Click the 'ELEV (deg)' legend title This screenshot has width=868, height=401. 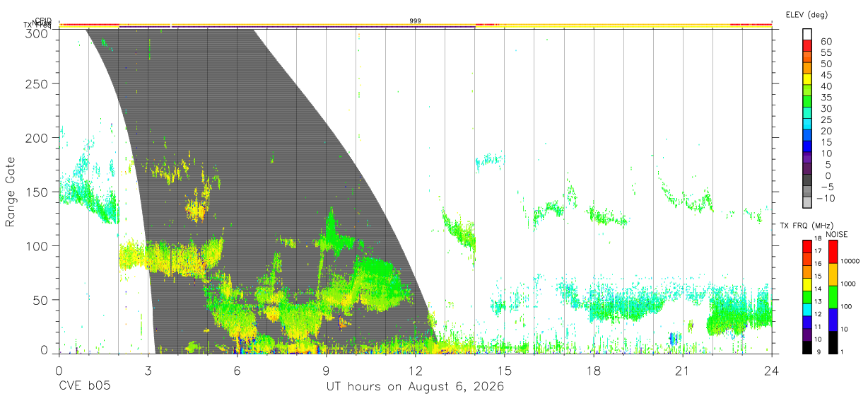tap(807, 14)
